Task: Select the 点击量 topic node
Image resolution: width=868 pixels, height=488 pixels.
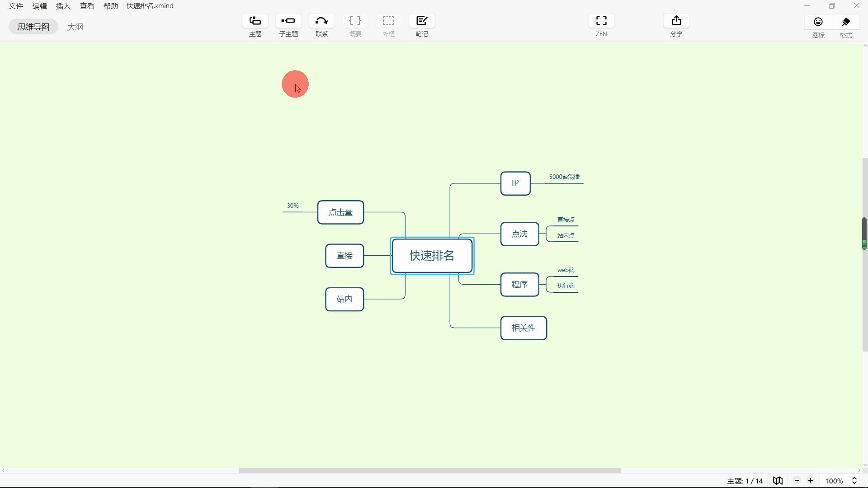Action: (340, 212)
